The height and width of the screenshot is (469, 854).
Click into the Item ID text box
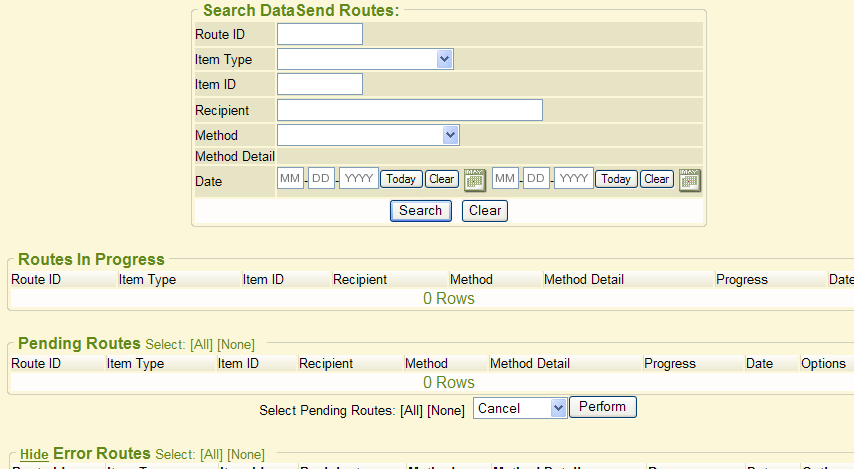[320, 84]
